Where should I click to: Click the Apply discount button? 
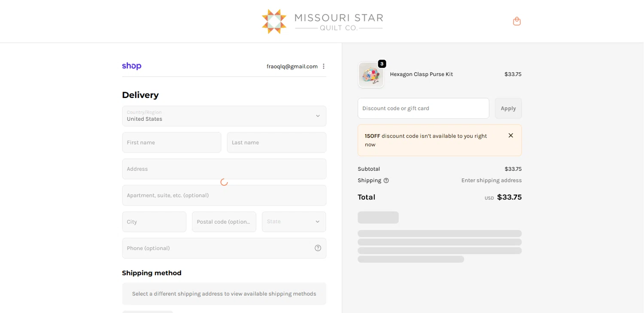click(x=508, y=108)
